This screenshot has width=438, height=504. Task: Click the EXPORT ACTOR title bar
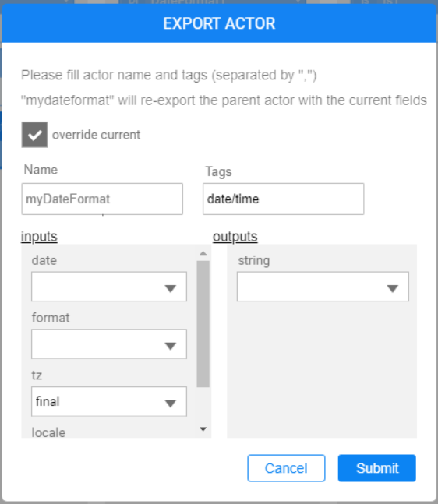pos(219,23)
